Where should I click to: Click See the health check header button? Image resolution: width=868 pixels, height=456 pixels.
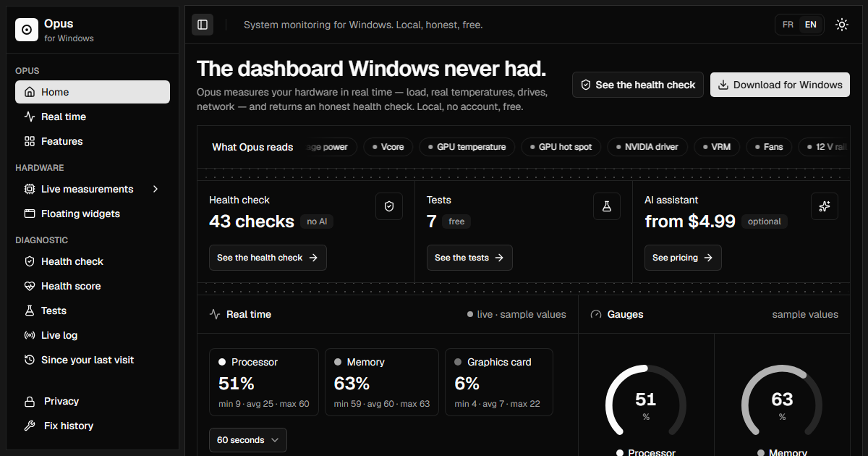click(638, 85)
